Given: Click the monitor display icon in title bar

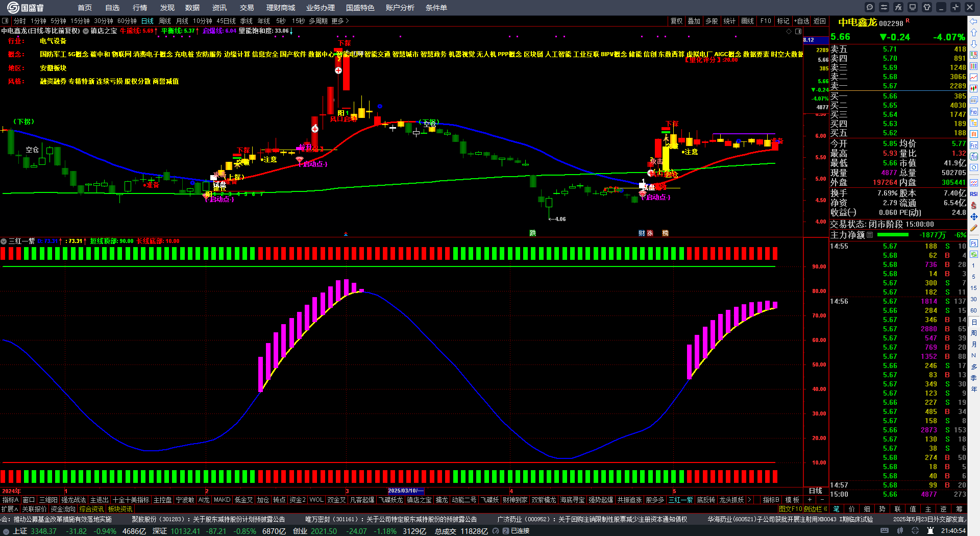Looking at the screenshot, I should point(913,7).
